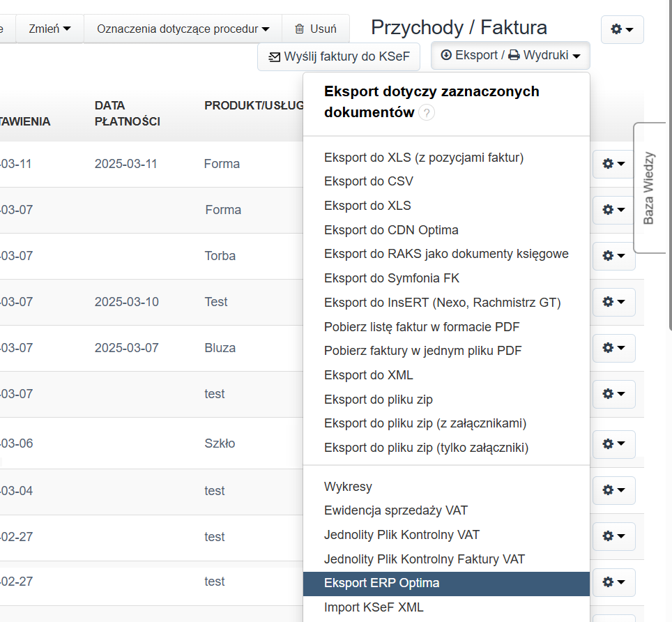The width and height of the screenshot is (672, 622).
Task: Select Eksport ERP Optima menu item
Action: pyautogui.click(x=381, y=583)
